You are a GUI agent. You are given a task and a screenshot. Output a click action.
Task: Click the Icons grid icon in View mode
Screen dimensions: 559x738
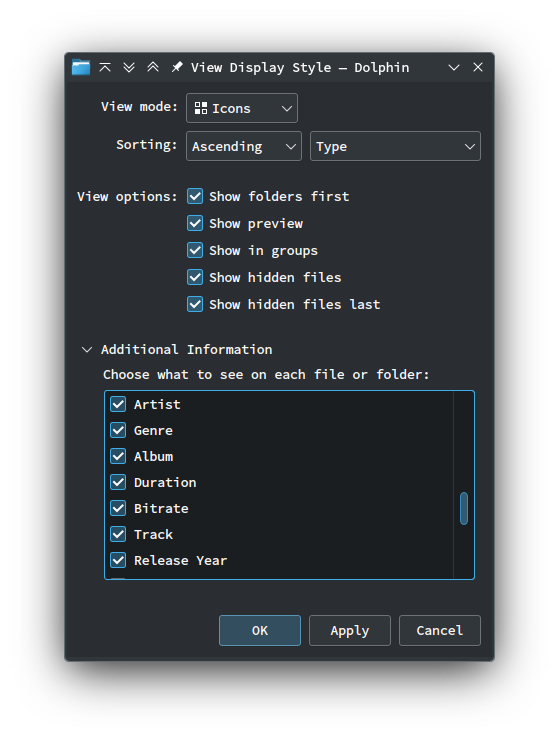click(x=201, y=108)
